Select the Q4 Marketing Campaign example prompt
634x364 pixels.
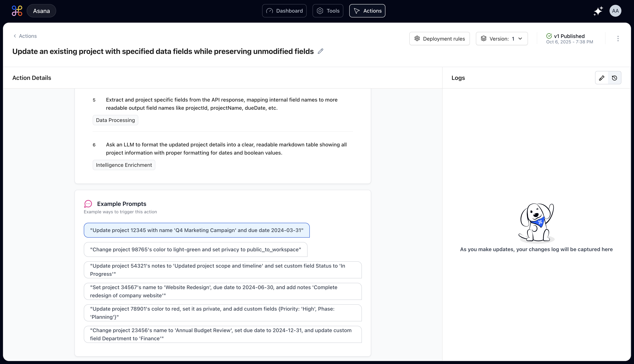[x=197, y=230]
